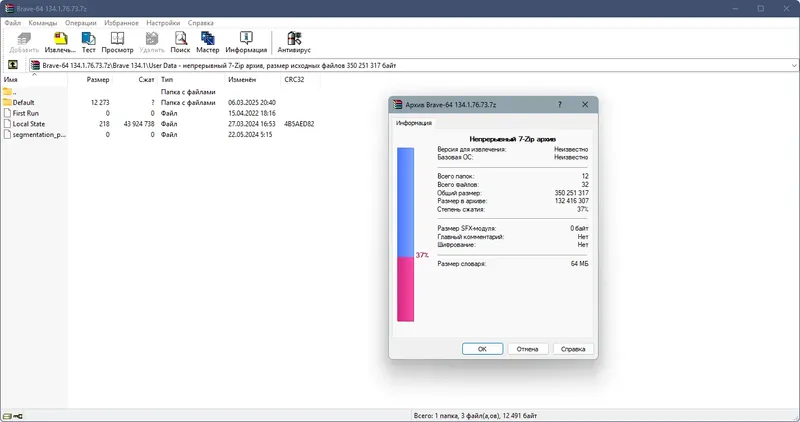Click the CRC32 value 4B5AED82

(x=299, y=124)
